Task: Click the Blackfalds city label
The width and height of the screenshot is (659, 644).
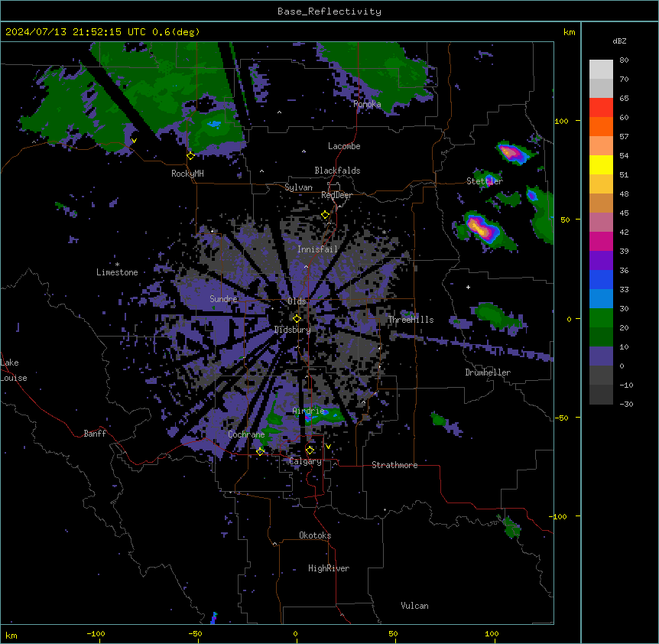Action: [337, 171]
